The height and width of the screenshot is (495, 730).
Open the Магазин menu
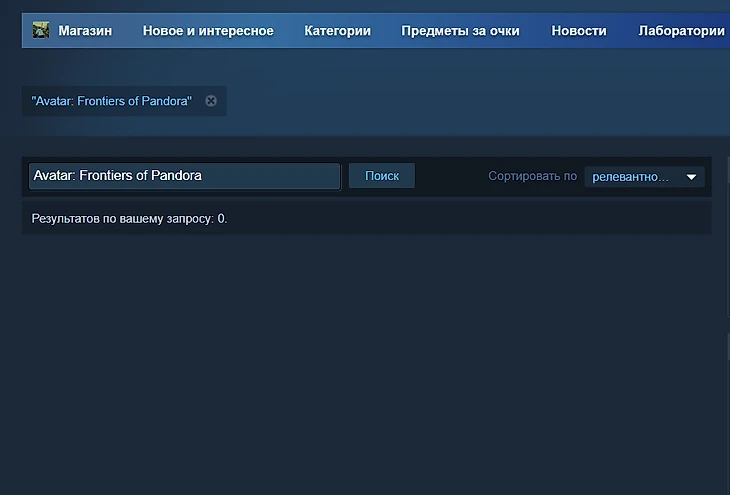tap(85, 31)
